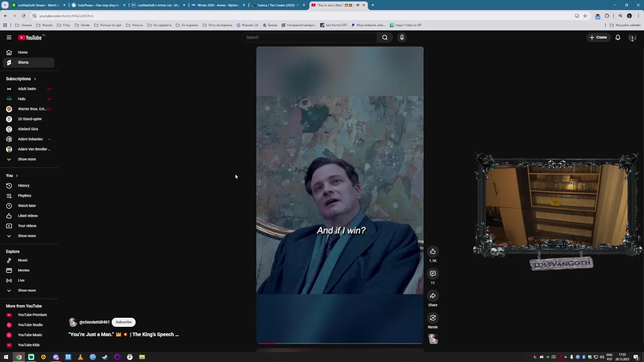The width and height of the screenshot is (644, 362).
Task: Open Steam from the taskbar
Action: (x=105, y=357)
